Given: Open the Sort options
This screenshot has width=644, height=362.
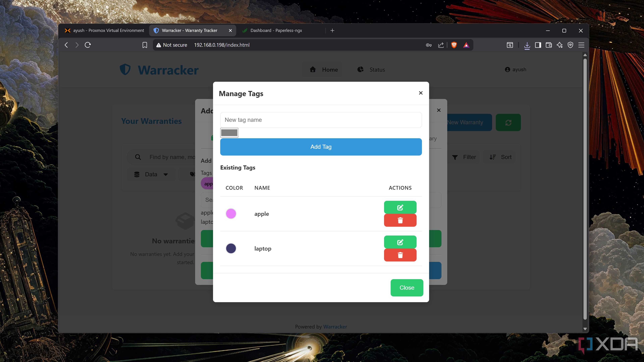Looking at the screenshot, I should pos(500,157).
